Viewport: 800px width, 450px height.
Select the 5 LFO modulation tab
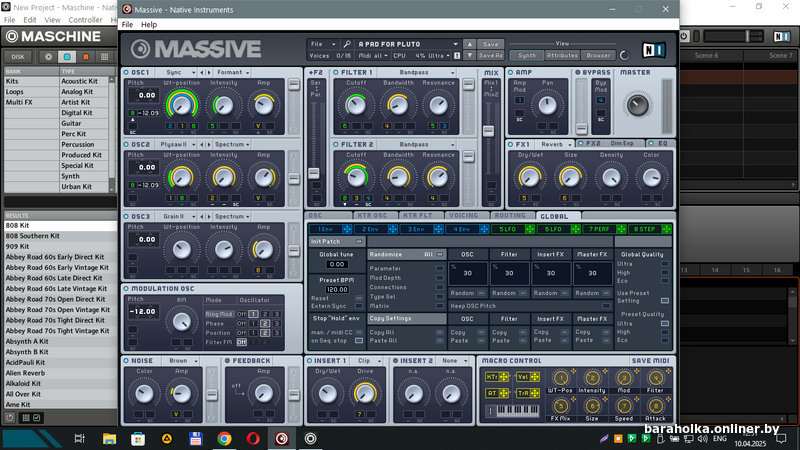513,229
